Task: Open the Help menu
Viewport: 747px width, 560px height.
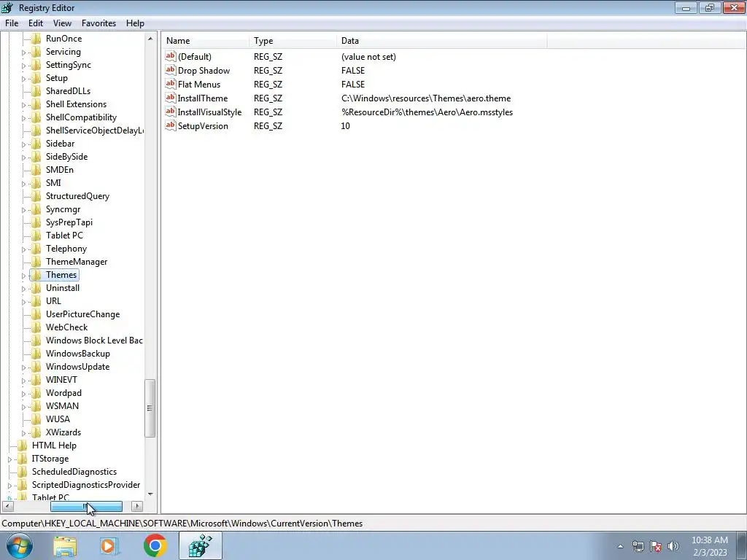Action: pos(135,23)
